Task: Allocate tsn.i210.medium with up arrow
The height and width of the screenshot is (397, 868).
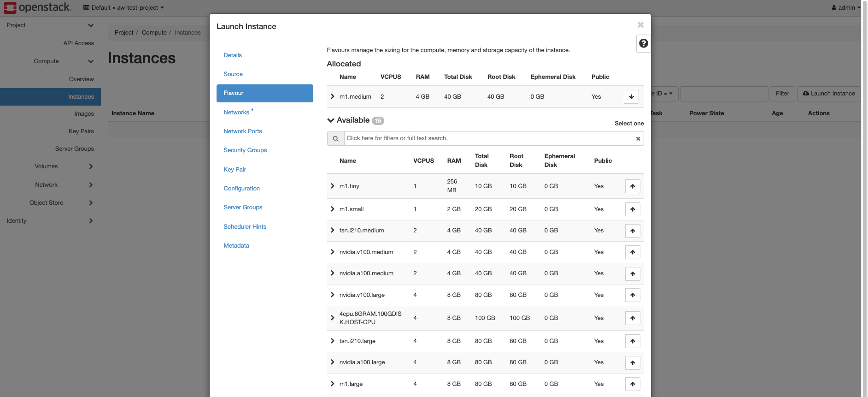Action: tap(633, 231)
